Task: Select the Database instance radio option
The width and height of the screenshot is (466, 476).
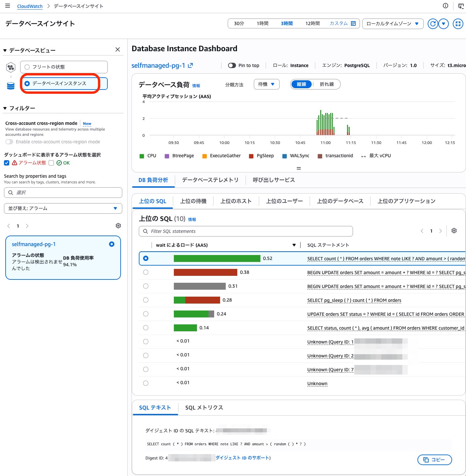Action: point(27,84)
